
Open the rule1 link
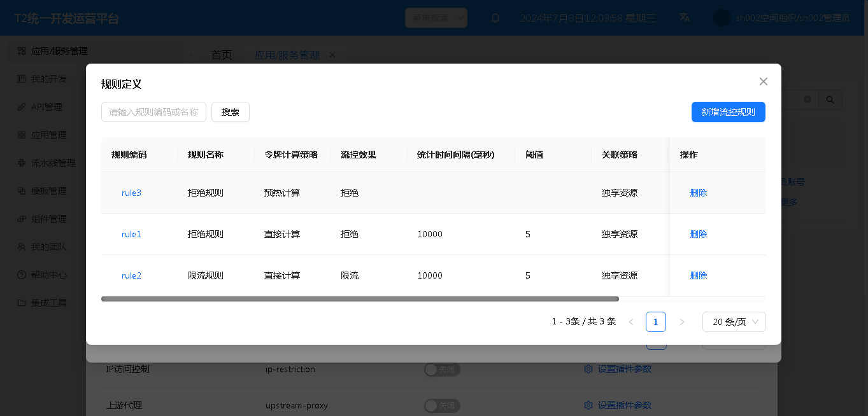[x=131, y=234]
